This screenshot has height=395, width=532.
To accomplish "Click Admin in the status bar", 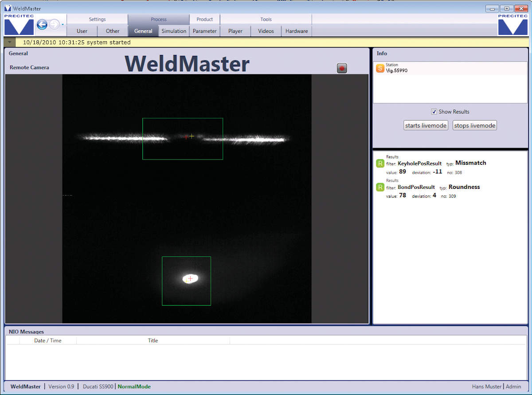I will (x=513, y=387).
